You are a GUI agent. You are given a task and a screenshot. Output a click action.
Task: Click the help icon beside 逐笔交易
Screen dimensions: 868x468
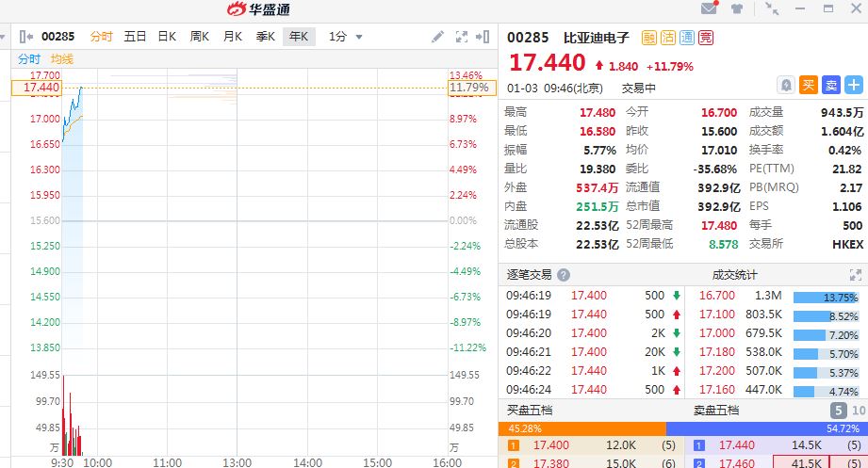coord(564,275)
